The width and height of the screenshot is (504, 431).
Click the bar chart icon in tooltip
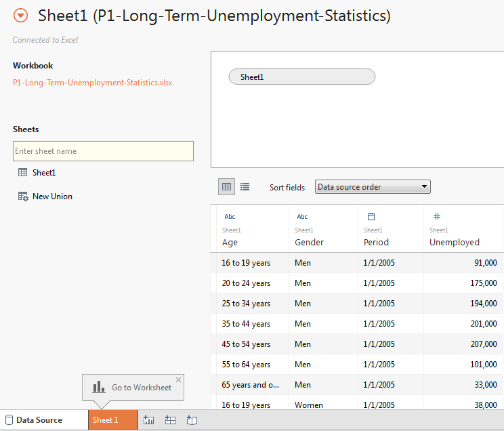(99, 387)
